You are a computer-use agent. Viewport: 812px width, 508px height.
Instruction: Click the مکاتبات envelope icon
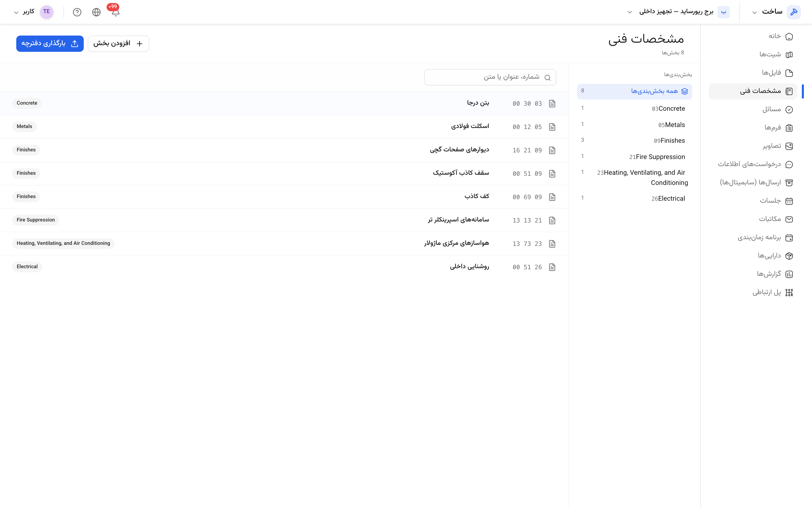pos(789,219)
